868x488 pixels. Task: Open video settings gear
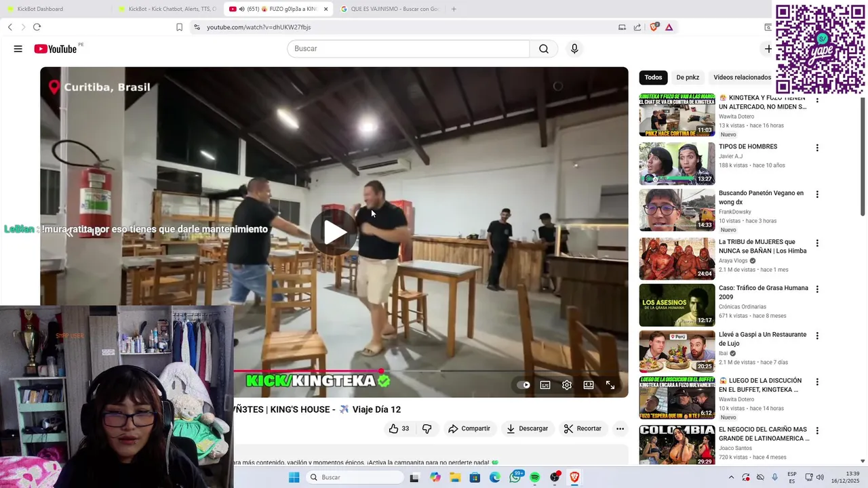567,385
